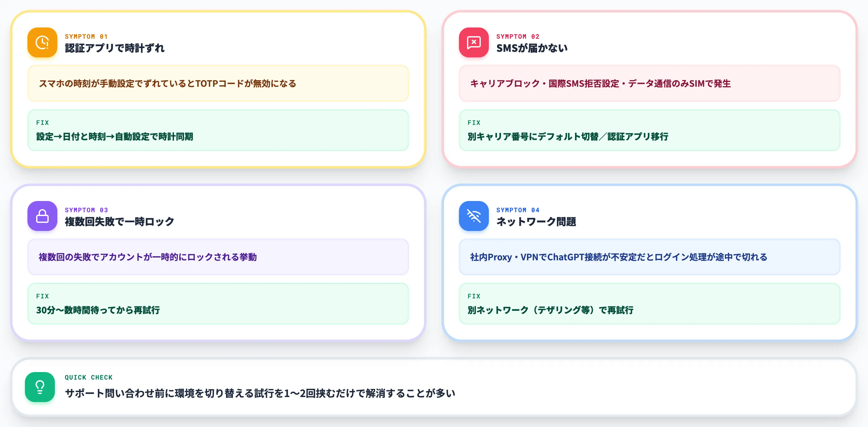Click the QUICK CHECK label
Screen dimensions: 868x427
[x=89, y=377]
